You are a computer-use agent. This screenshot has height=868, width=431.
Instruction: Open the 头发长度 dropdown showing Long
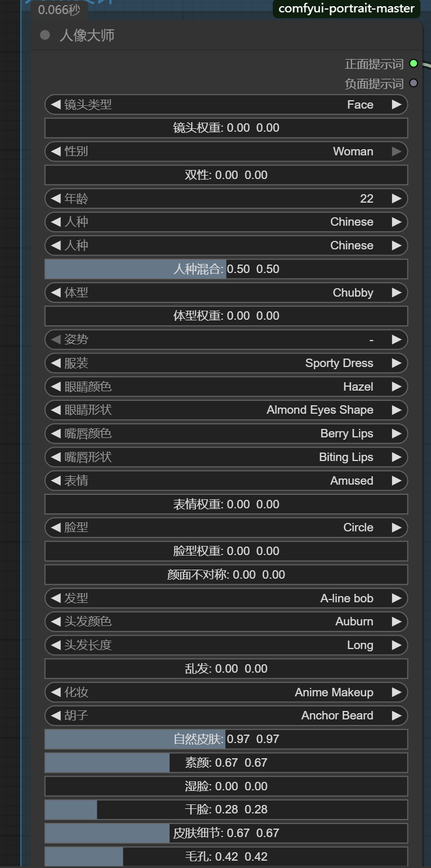click(226, 645)
